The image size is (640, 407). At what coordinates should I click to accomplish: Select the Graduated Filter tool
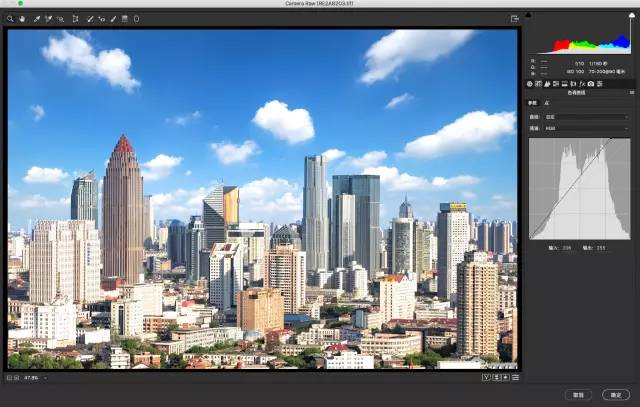point(124,18)
